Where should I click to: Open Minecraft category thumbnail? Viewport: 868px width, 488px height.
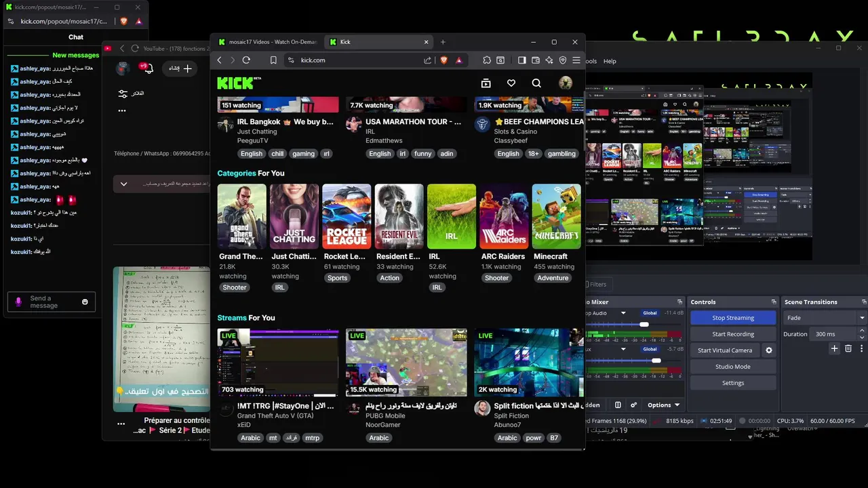[557, 216]
